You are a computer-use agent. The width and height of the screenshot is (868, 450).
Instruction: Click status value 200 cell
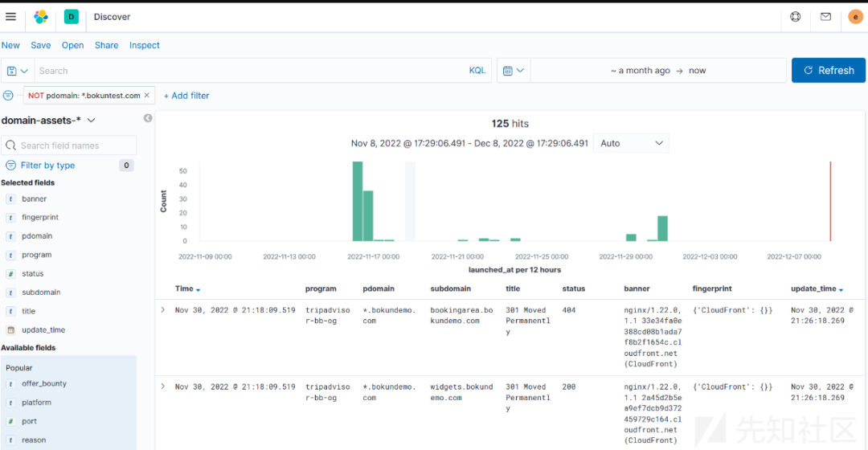569,387
